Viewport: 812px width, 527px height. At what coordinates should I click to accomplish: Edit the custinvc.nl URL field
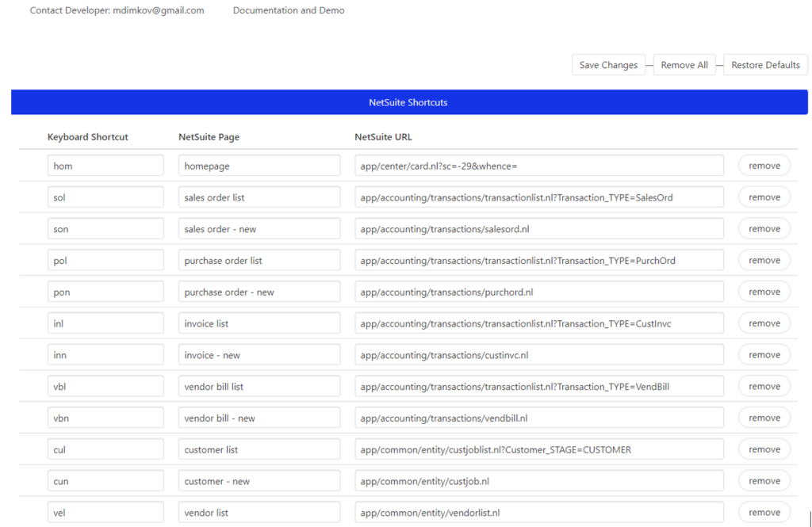[539, 354]
